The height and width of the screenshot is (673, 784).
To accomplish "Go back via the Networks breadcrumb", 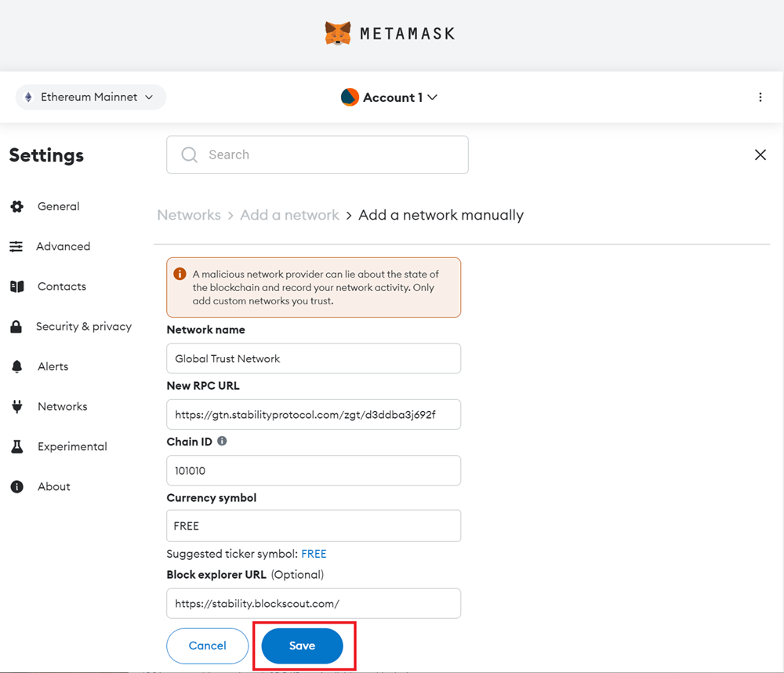I will pos(189,214).
